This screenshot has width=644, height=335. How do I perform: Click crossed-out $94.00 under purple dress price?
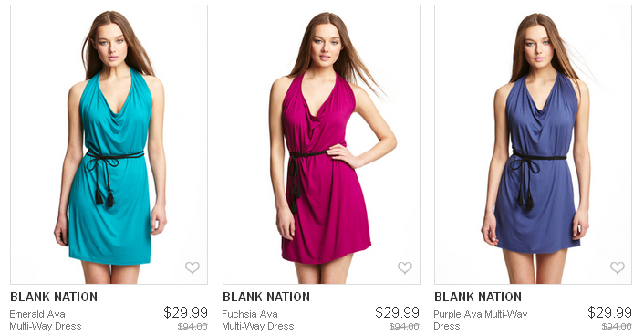(x=617, y=327)
